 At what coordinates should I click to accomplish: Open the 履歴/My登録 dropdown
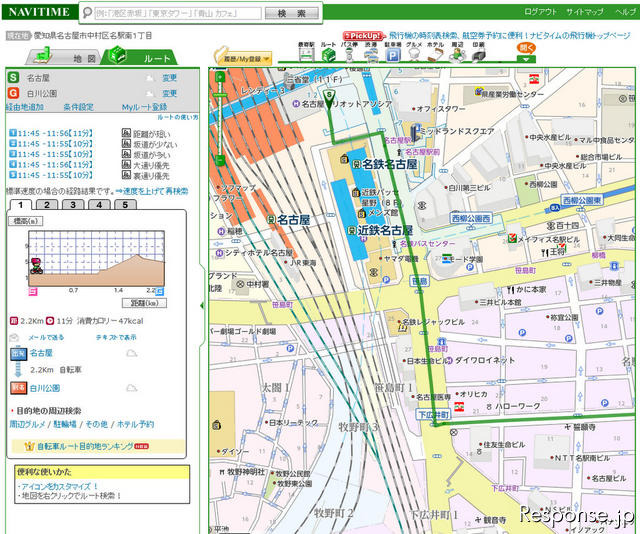[x=243, y=58]
